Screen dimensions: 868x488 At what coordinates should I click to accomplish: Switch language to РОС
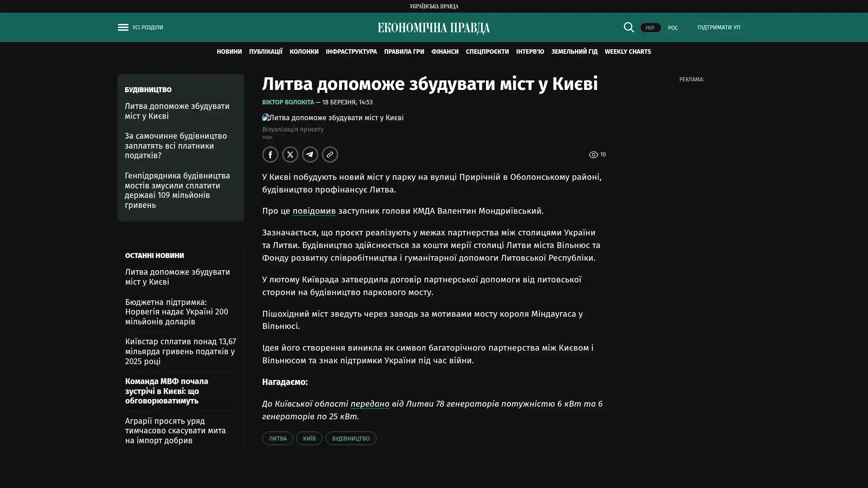click(x=673, y=28)
